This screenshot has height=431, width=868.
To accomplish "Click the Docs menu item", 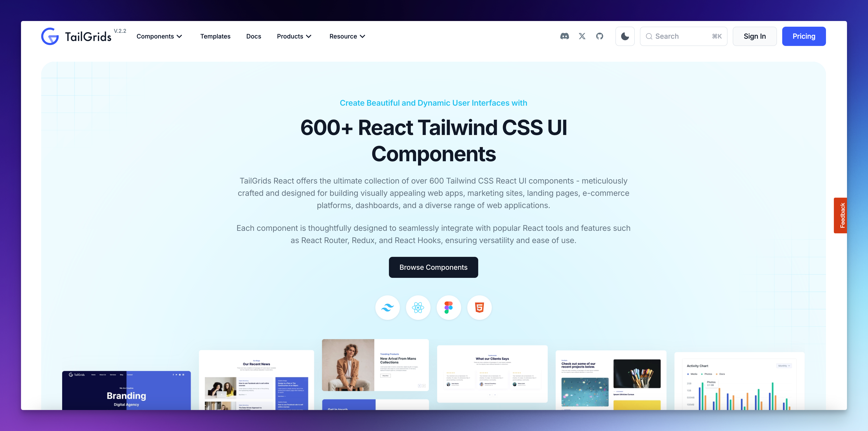I will point(253,36).
